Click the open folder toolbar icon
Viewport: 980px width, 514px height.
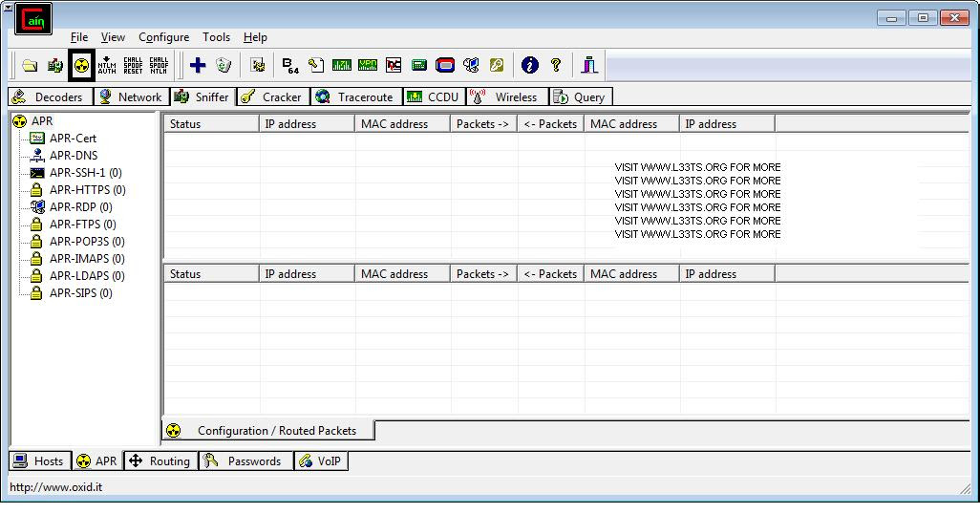coord(30,65)
